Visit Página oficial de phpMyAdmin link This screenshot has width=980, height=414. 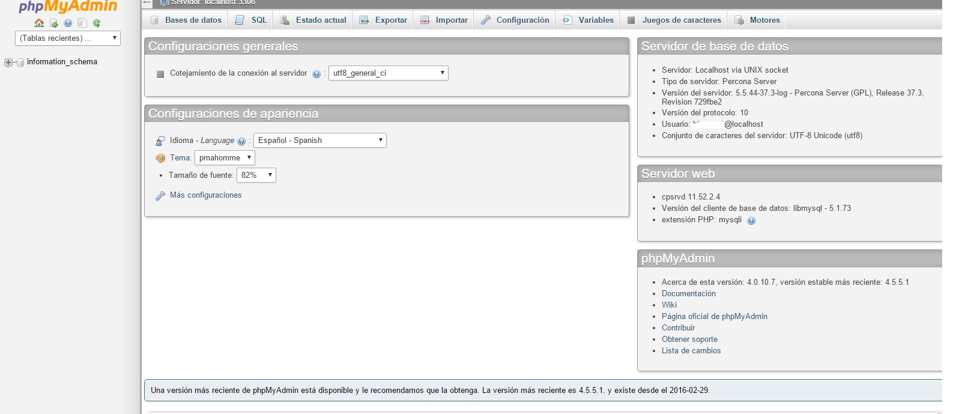click(x=715, y=316)
